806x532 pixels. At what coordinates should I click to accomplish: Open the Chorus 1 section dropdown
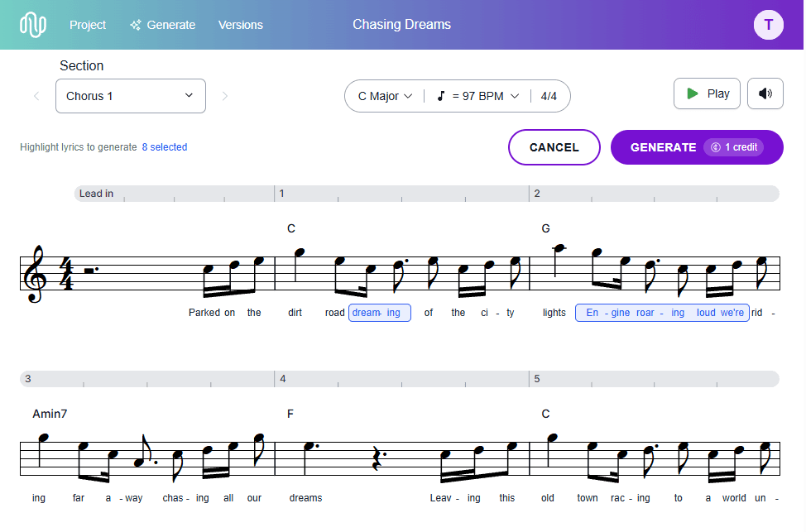coord(131,96)
